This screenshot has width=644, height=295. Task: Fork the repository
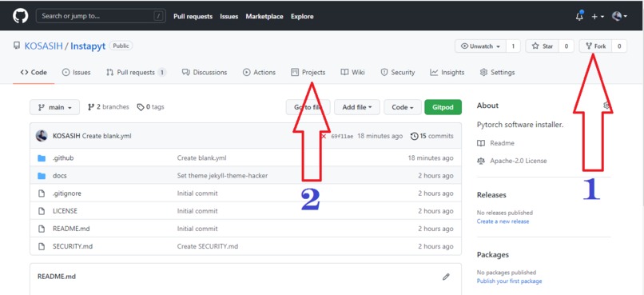tap(595, 46)
